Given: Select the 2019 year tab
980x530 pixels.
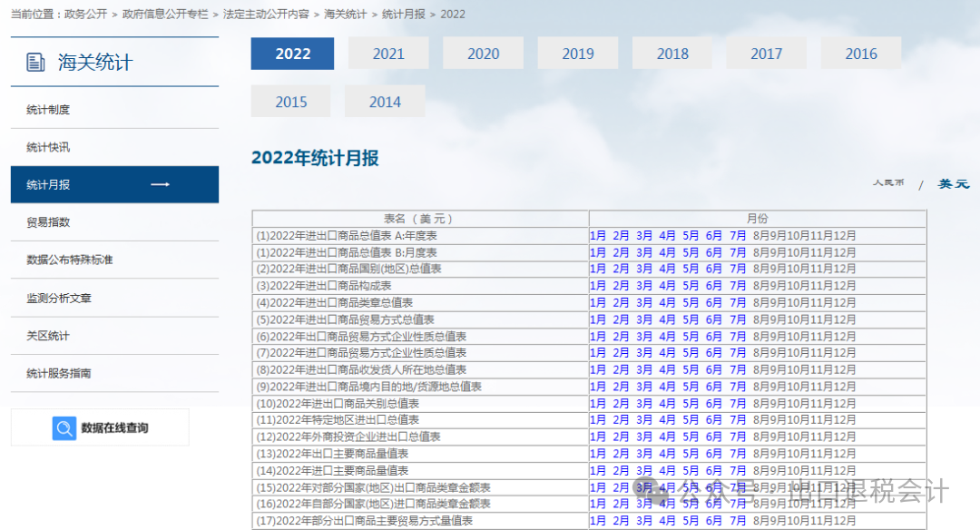Looking at the screenshot, I should click(x=577, y=54).
